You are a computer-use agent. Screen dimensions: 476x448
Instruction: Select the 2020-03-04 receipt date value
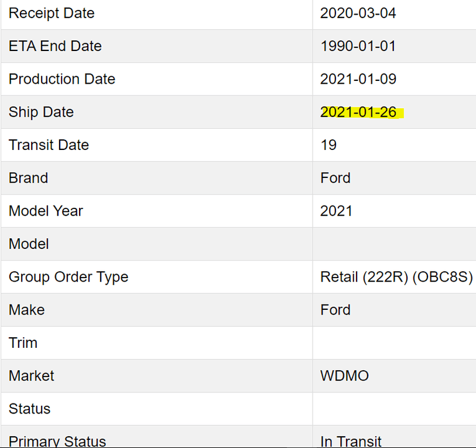(358, 13)
